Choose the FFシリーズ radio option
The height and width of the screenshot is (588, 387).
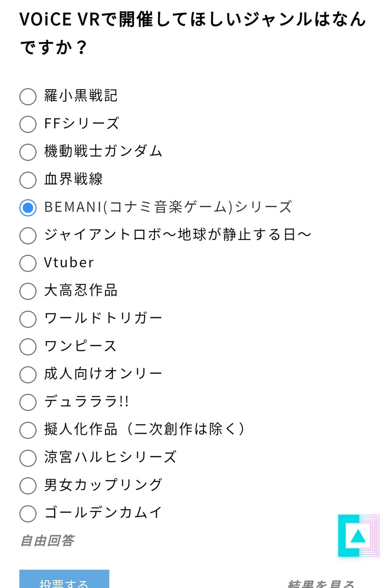(28, 124)
